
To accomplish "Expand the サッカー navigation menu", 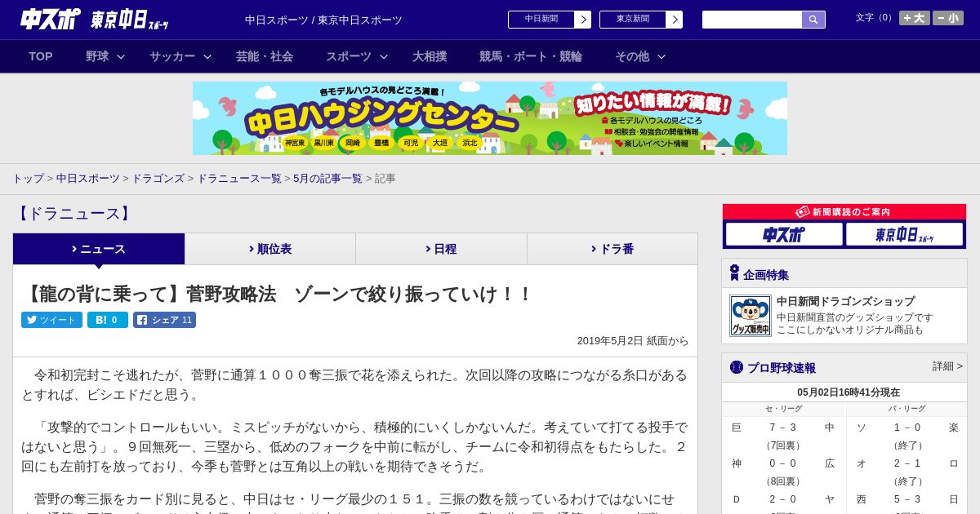I will tap(180, 56).
